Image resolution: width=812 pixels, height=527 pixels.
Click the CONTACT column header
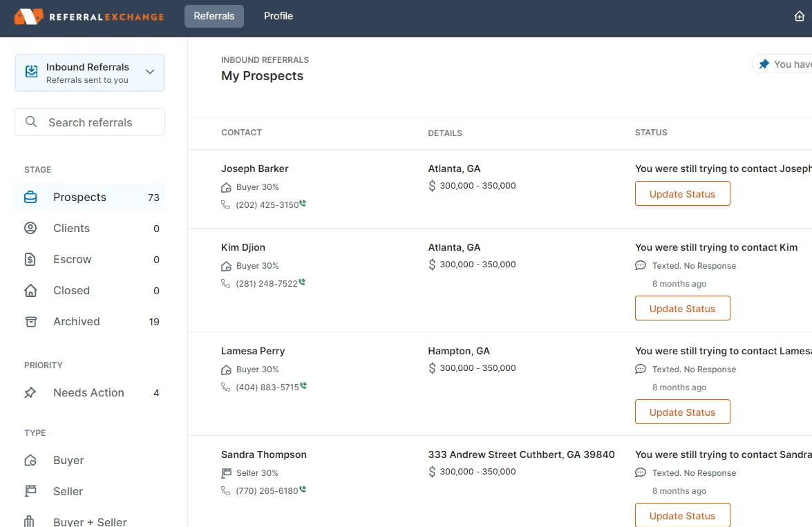point(241,133)
